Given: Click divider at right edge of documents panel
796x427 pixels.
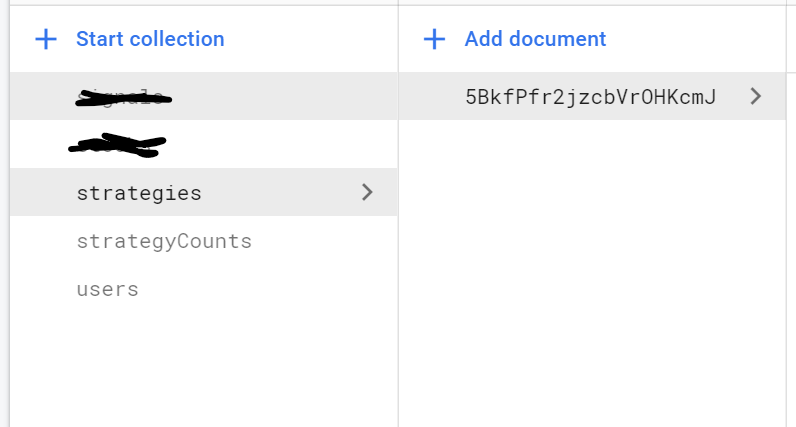Looking at the screenshot, I should click(x=786, y=213).
